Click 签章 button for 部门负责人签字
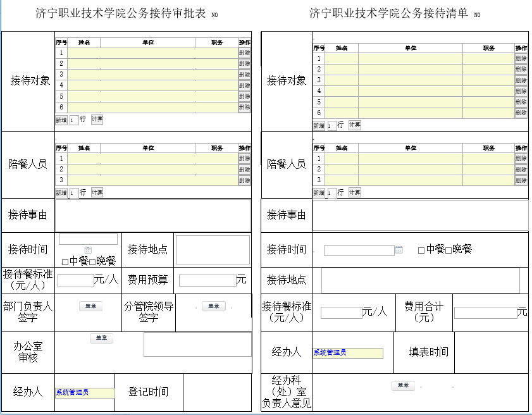Viewport: 532px width, 415px height. 90,306
